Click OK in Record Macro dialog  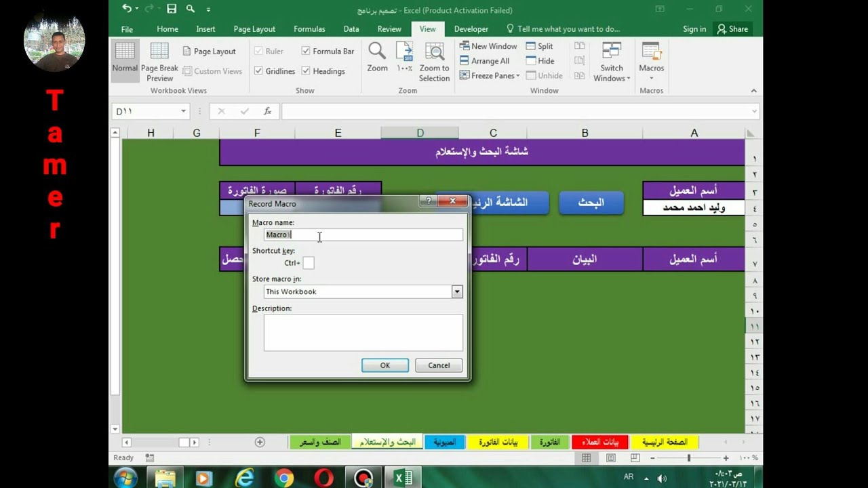[x=385, y=365]
